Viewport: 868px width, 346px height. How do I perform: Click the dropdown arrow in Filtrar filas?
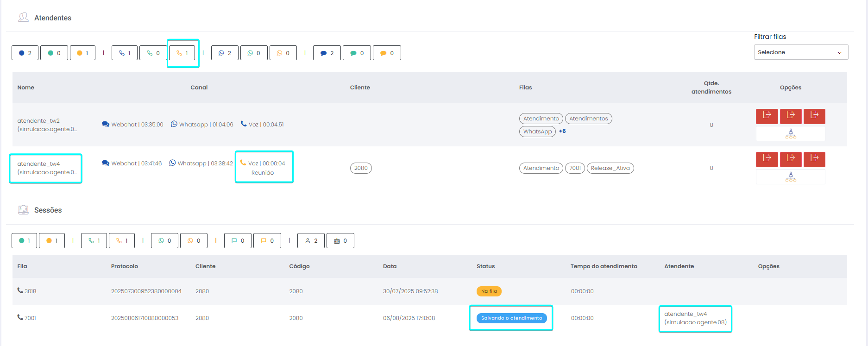pyautogui.click(x=839, y=53)
